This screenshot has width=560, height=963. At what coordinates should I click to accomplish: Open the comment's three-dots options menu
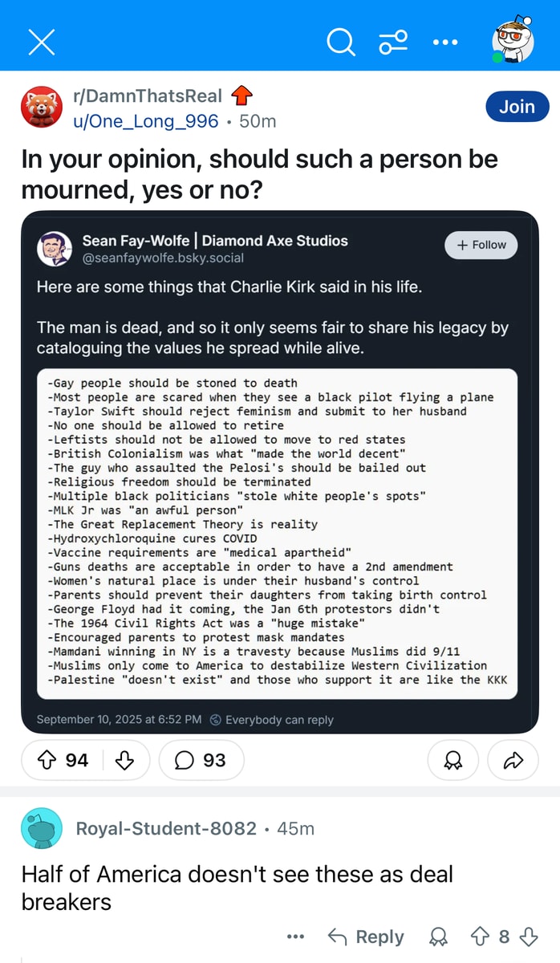(x=295, y=937)
